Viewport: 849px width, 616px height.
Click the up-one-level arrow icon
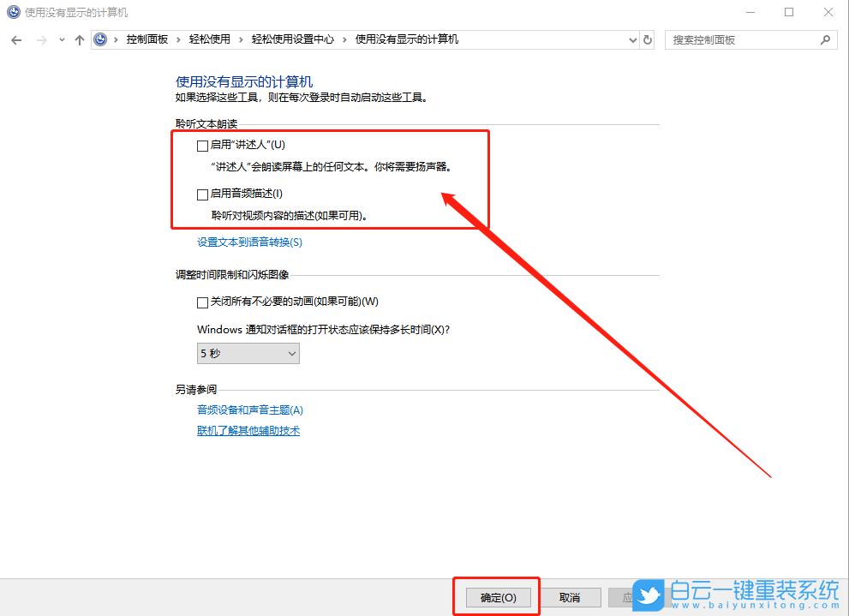click(x=79, y=39)
